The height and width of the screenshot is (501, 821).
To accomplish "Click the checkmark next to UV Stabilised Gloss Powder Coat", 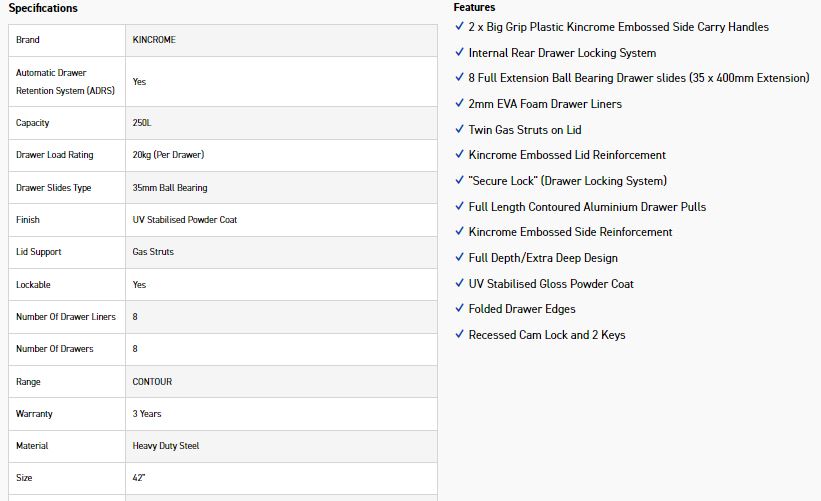I will tap(459, 283).
